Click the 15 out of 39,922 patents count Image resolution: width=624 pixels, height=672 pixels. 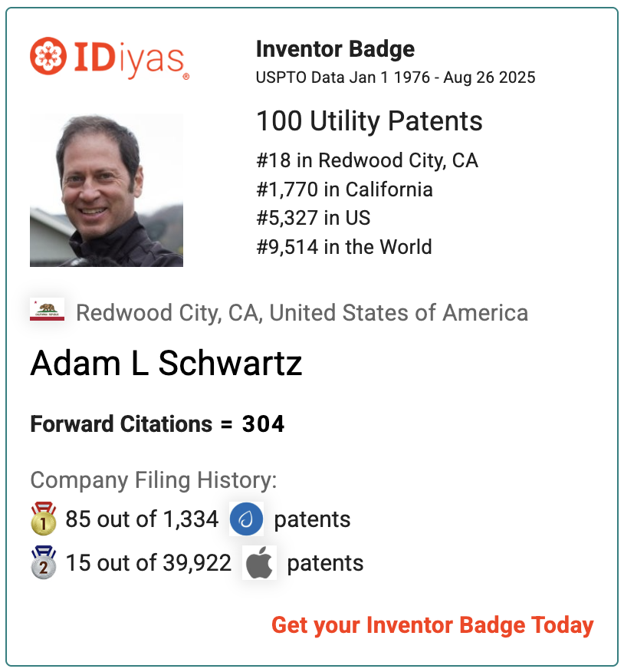148,563
